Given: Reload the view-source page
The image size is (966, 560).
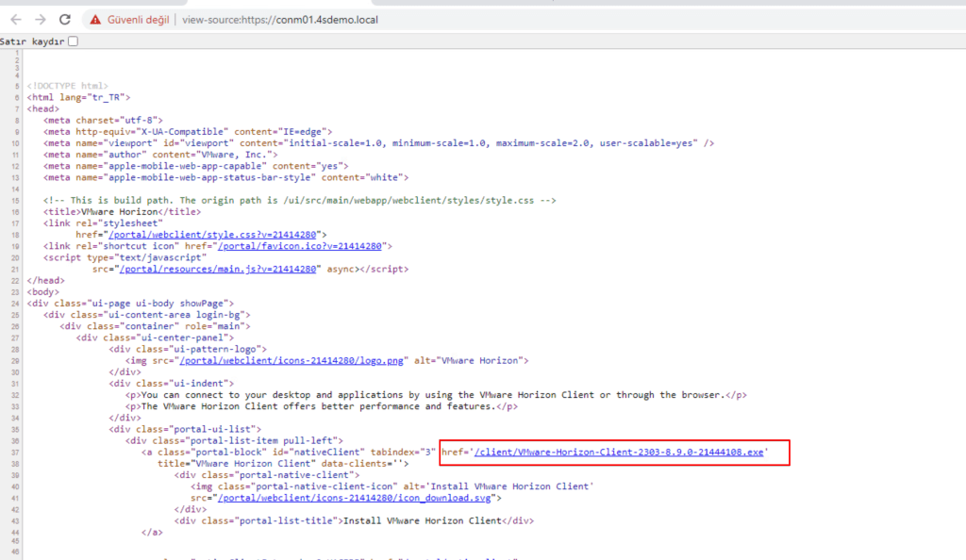Looking at the screenshot, I should click(64, 19).
